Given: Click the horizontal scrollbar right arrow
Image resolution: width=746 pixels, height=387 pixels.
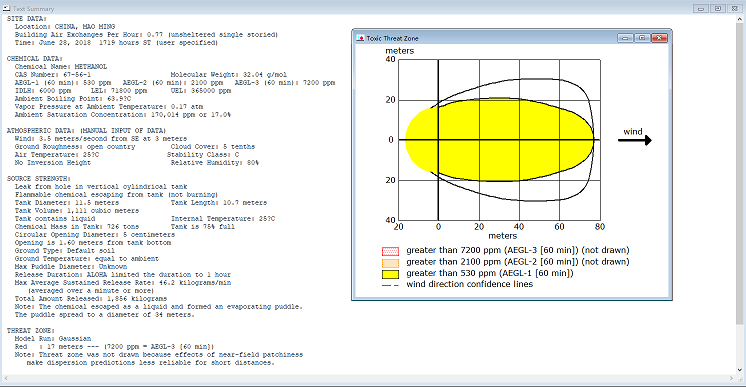Looking at the screenshot, I should click(x=731, y=378).
